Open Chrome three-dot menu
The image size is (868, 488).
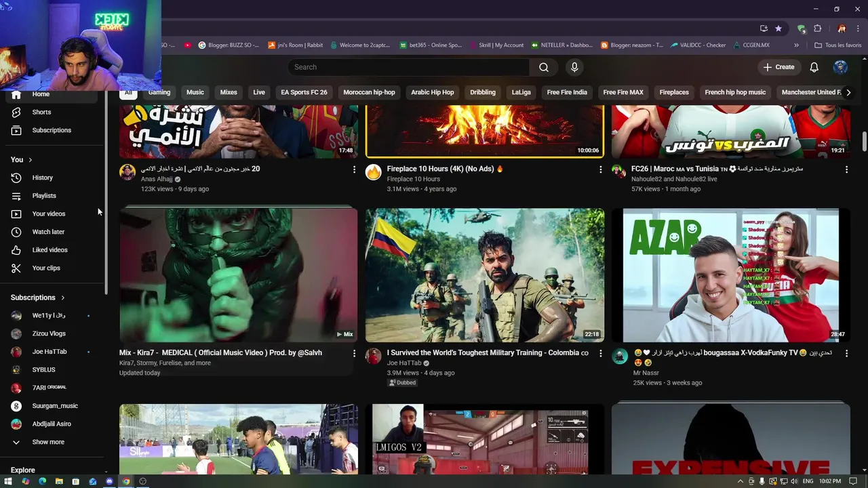858,28
